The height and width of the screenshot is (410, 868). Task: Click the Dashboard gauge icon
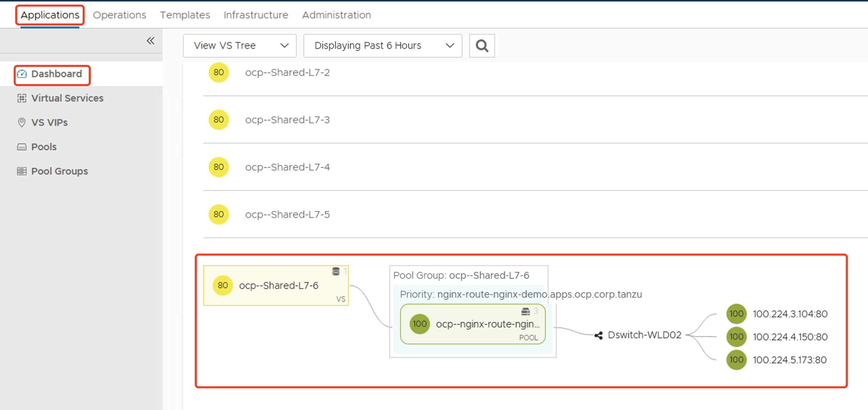[x=22, y=74]
